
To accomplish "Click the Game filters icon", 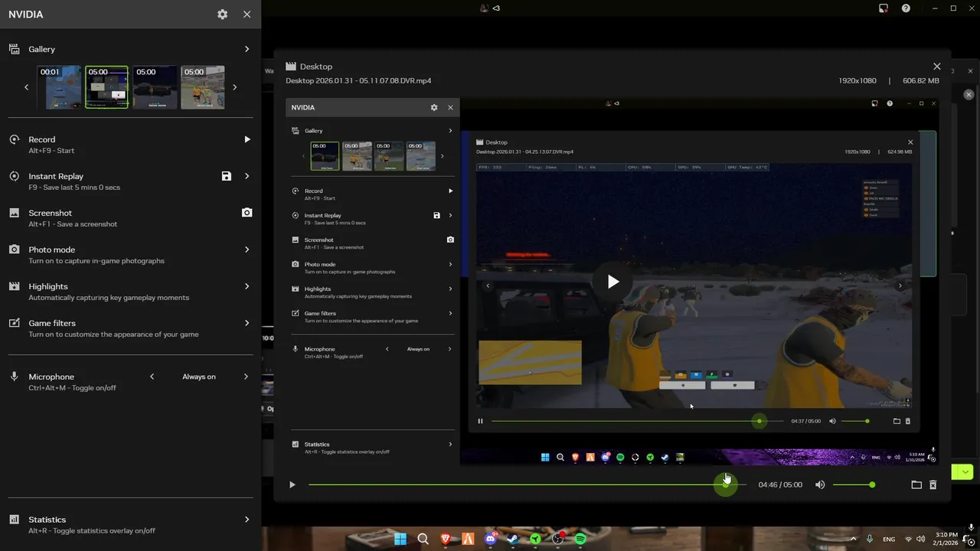I will point(14,323).
